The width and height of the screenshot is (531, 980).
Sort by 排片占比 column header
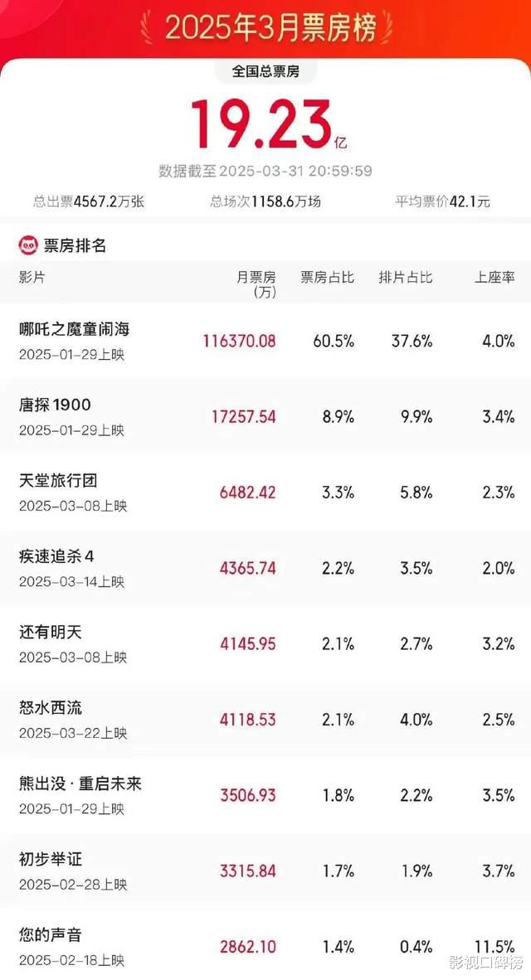[406, 277]
